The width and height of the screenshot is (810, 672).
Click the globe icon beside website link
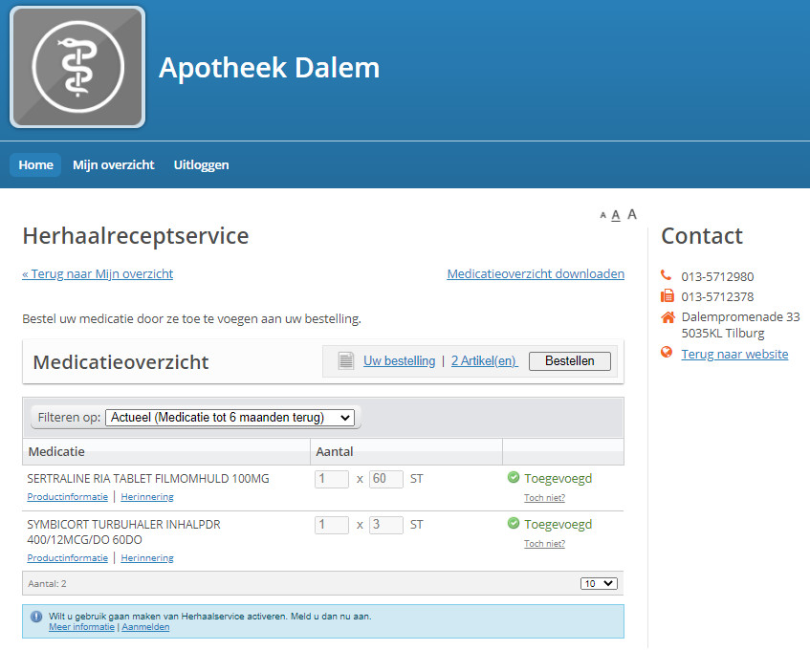(x=667, y=353)
